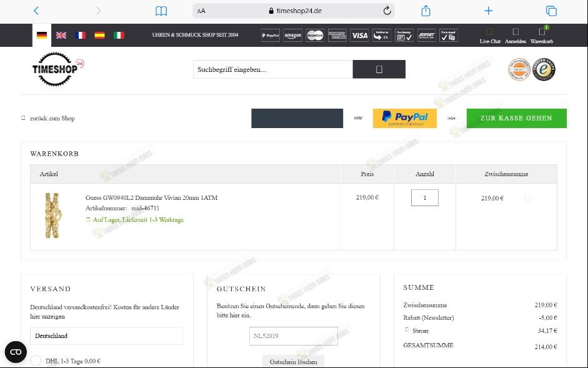Open the Anmelden login menu

pos(515,34)
